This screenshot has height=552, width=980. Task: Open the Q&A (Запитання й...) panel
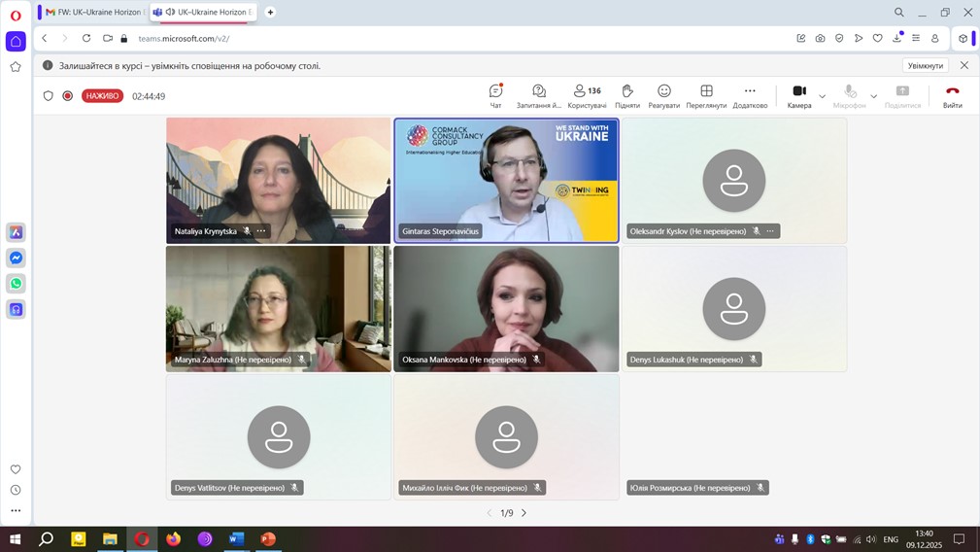point(539,95)
